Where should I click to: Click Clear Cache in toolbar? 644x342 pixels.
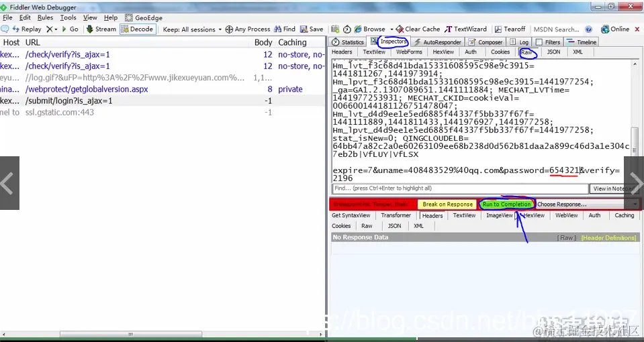pyautogui.click(x=418, y=29)
